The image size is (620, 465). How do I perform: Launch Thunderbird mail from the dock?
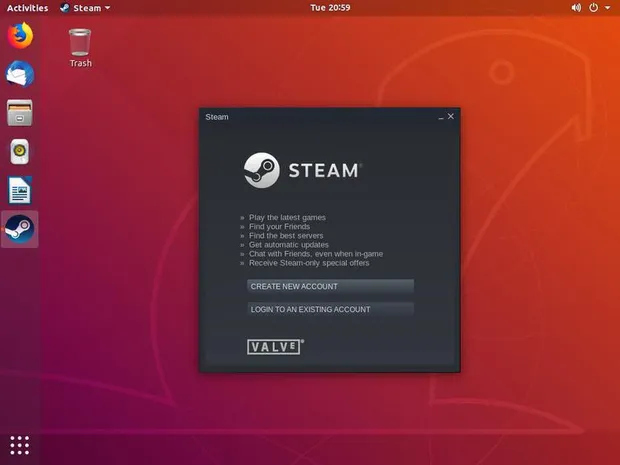point(20,74)
